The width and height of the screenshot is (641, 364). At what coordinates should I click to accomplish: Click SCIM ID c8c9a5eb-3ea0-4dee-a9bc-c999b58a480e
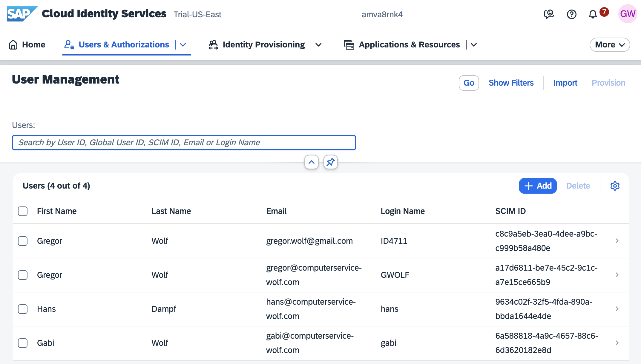546,241
